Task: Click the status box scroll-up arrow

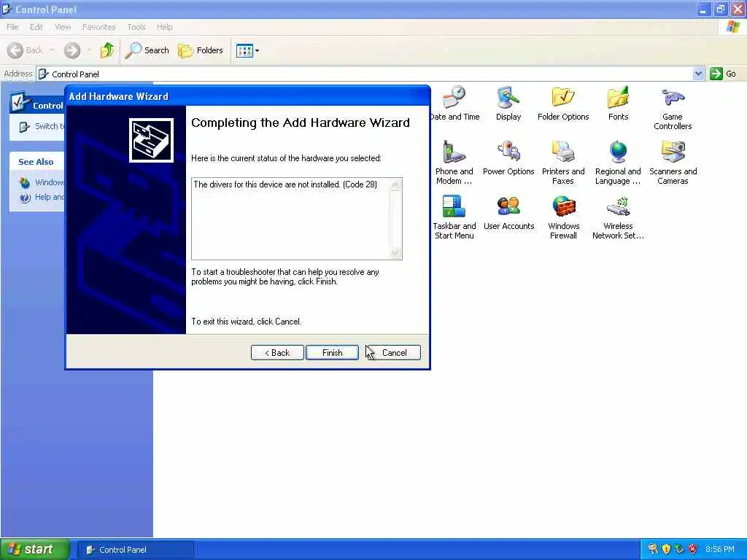Action: 395,184
